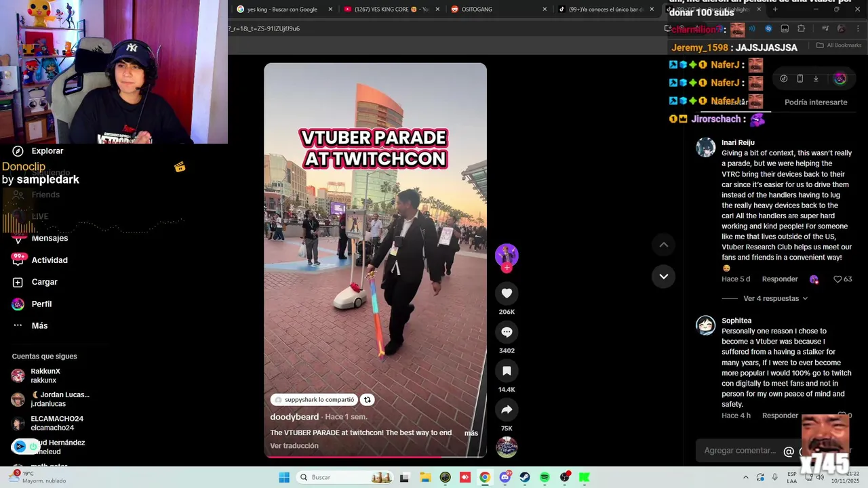This screenshot has height=488, width=868.
Task: Open Chrome media controls icon
Action: coord(825,28)
